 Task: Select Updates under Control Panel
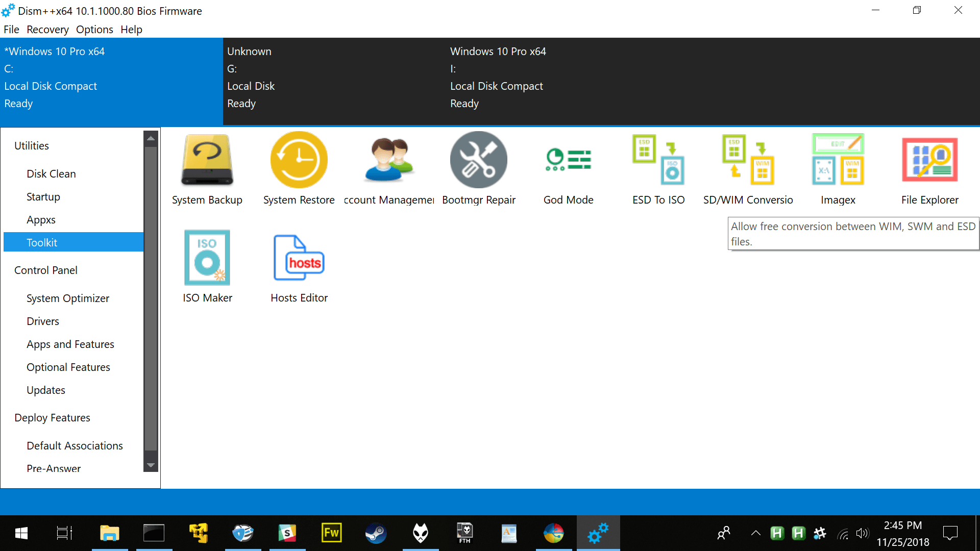[x=46, y=390]
